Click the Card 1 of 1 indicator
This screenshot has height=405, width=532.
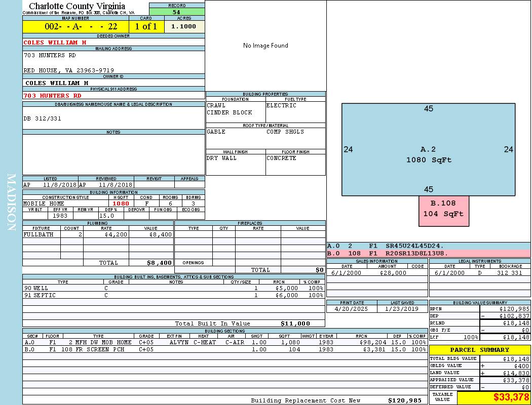(x=146, y=27)
